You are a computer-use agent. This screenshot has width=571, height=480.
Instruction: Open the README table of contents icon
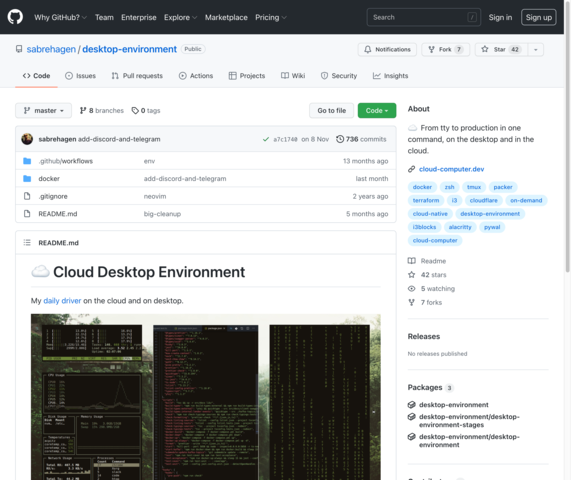pyautogui.click(x=27, y=243)
